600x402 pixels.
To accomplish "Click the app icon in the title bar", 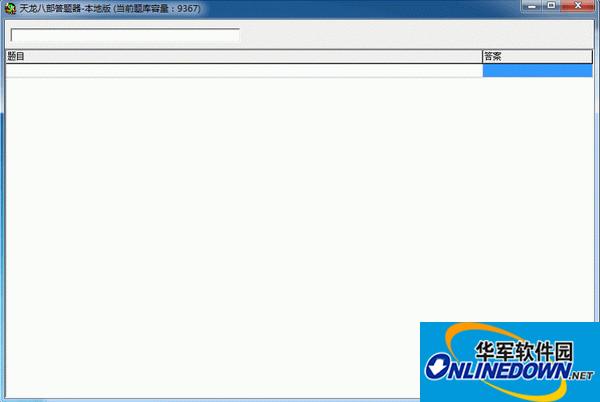I will 10,8.
